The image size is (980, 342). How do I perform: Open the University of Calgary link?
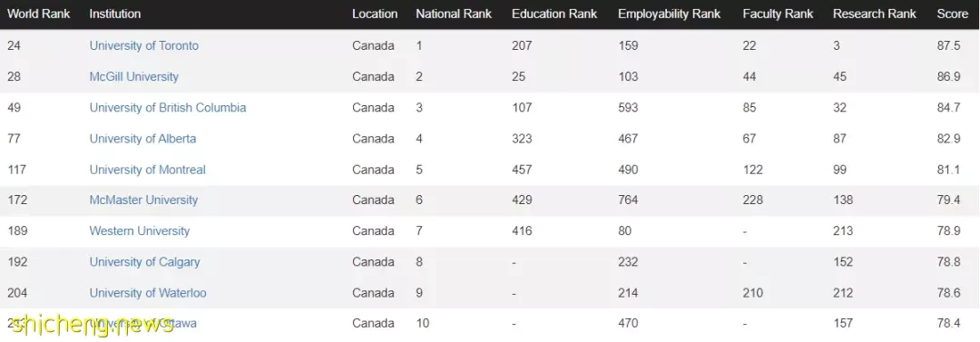pos(144,261)
